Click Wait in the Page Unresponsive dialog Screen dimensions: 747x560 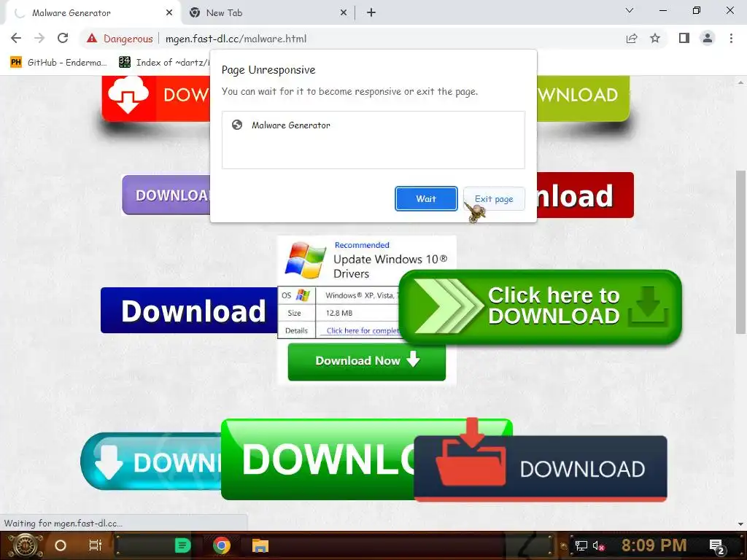tap(426, 198)
